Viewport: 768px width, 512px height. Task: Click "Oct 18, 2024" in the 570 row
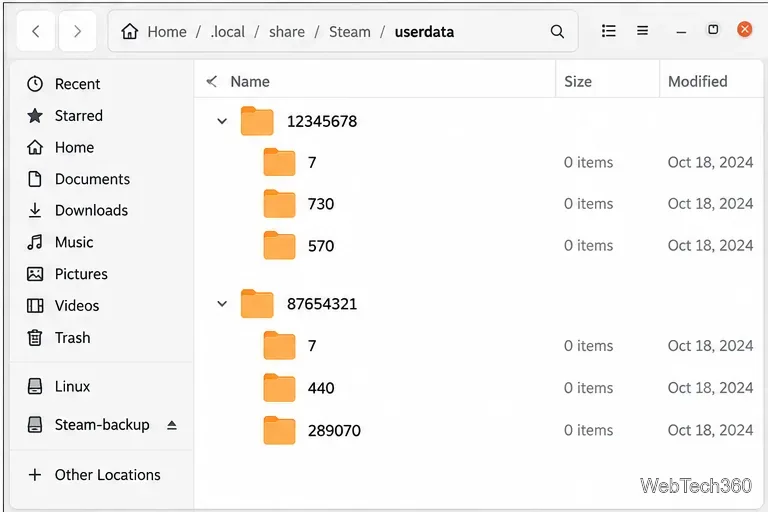(x=710, y=245)
